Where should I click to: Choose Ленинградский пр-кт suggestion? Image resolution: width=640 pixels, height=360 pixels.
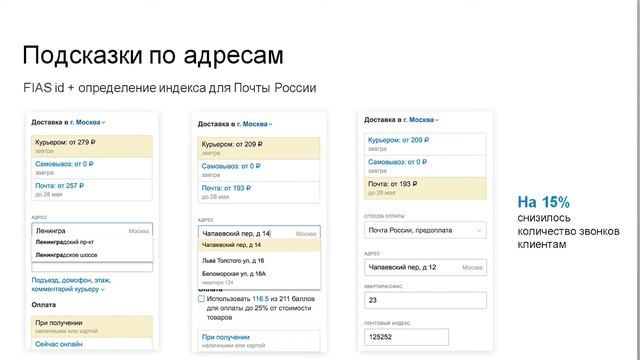(x=92, y=242)
